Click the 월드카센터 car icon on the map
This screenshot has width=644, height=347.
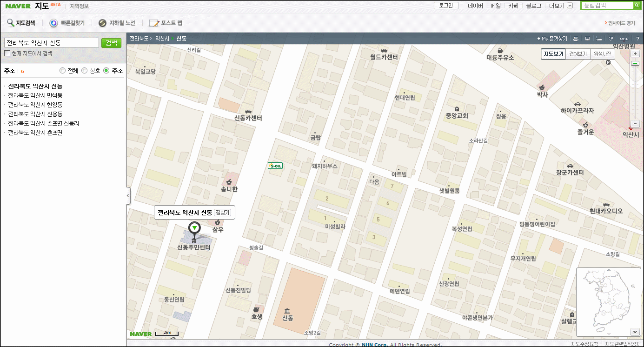point(384,50)
